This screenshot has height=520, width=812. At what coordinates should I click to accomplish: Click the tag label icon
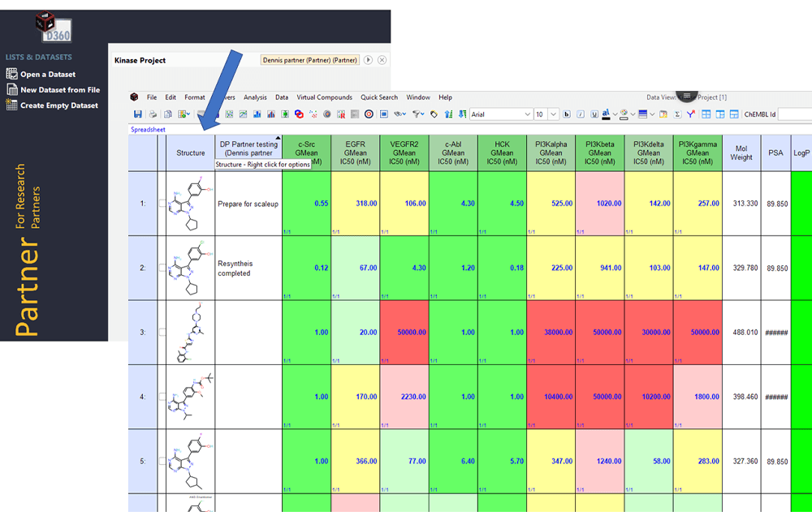coord(434,114)
